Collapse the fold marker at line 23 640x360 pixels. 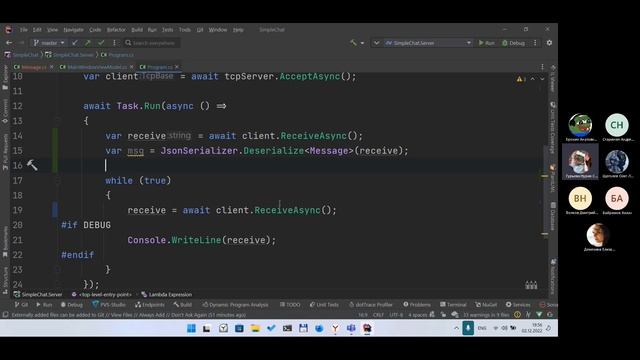tap(58, 269)
